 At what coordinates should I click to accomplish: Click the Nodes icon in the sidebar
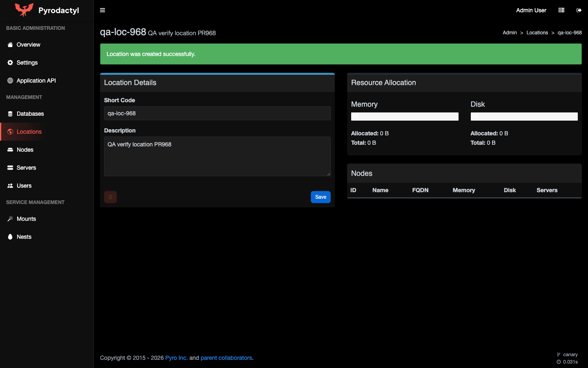pos(10,150)
